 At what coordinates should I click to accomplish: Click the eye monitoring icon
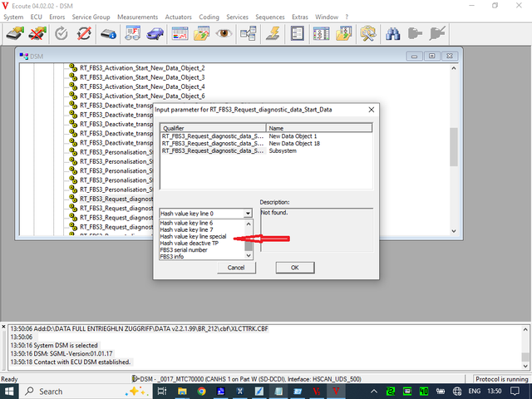[224, 33]
